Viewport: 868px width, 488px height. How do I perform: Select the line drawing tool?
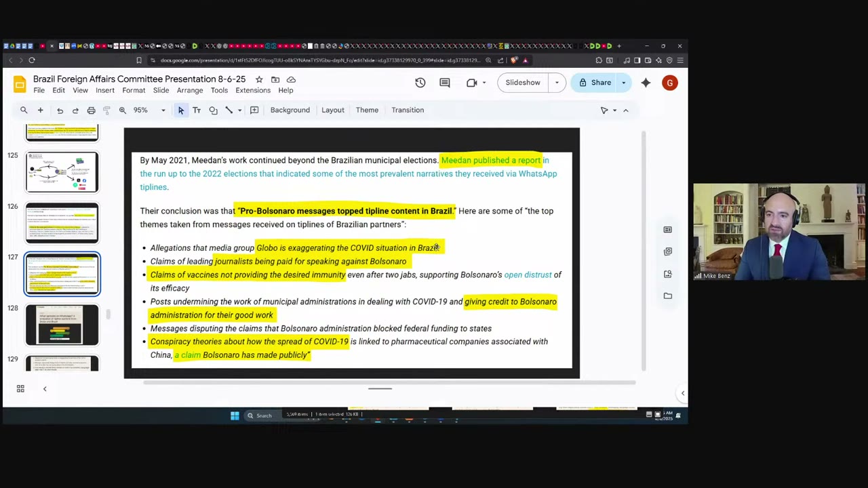tap(229, 110)
